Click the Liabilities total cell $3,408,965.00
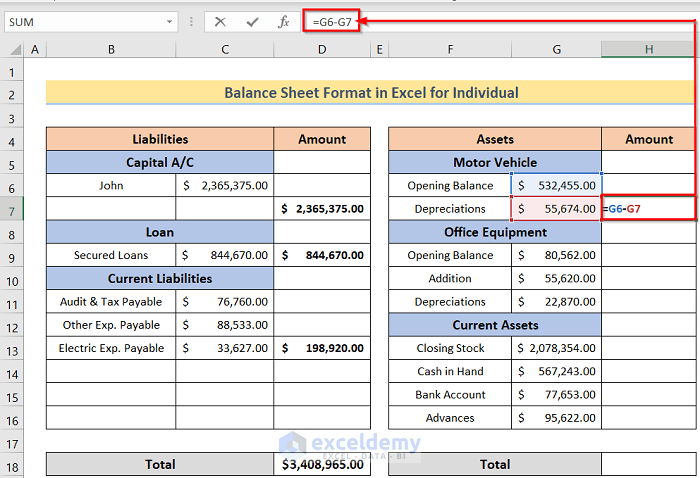 [322, 464]
